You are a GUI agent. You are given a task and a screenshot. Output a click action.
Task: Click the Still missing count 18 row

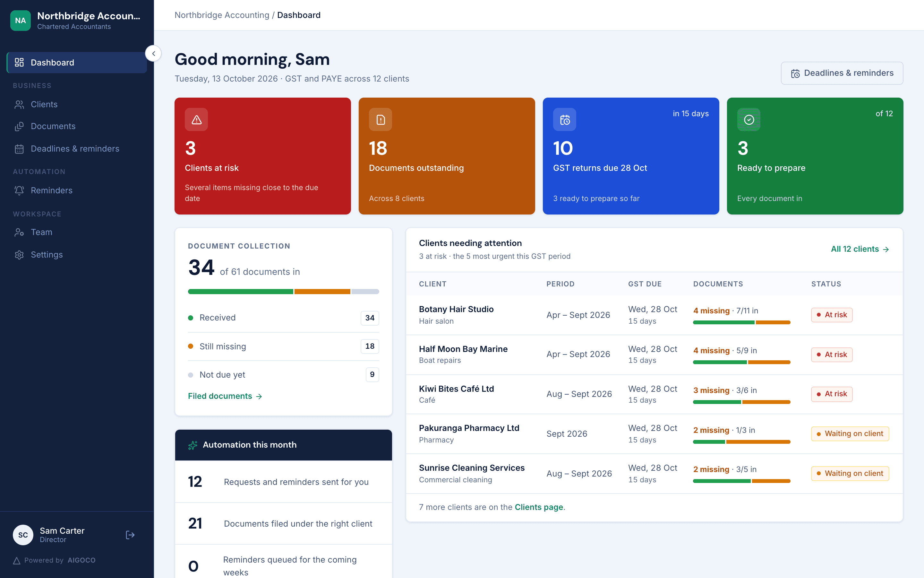coord(283,346)
